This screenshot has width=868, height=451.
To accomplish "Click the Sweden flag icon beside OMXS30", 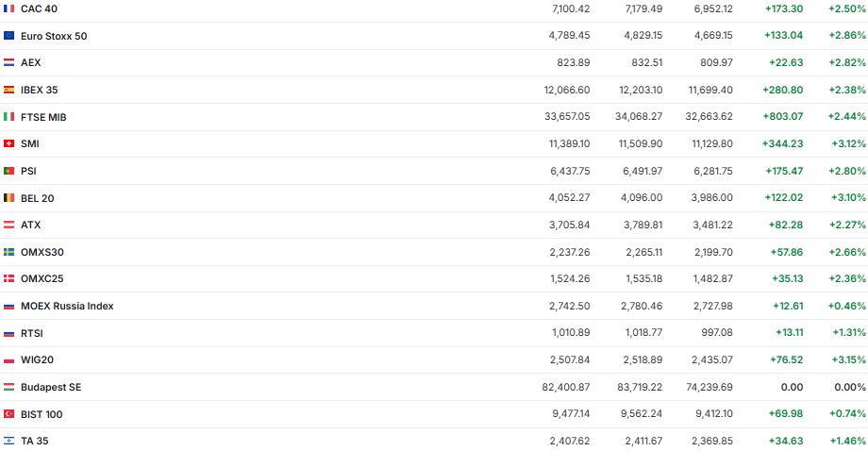I will click(9, 252).
